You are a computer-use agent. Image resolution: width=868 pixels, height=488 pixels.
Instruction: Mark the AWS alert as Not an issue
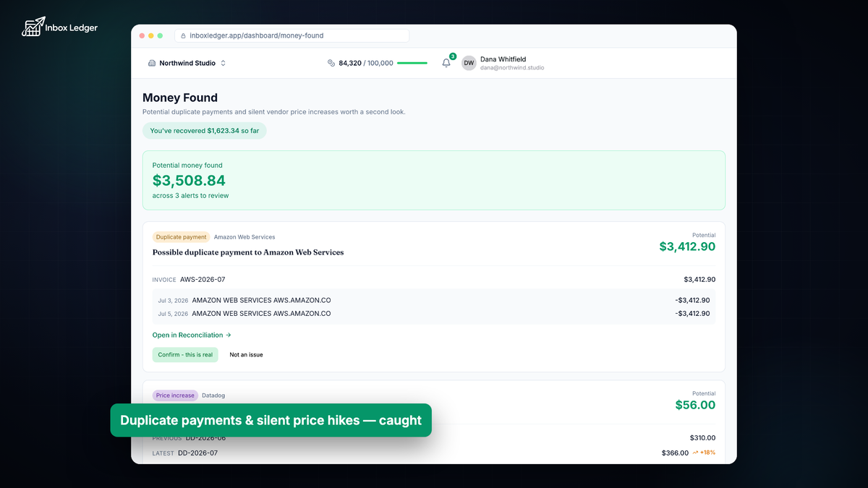coord(246,355)
